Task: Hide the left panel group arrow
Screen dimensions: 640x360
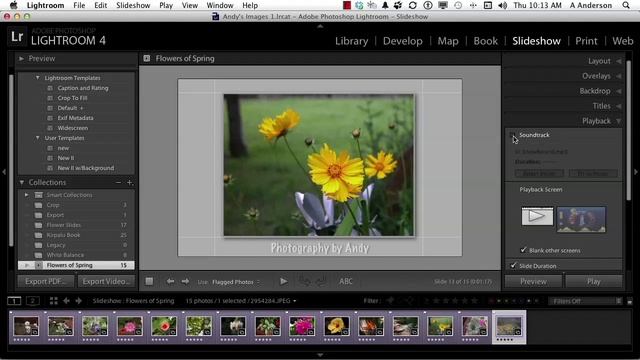Action: [x=4, y=172]
